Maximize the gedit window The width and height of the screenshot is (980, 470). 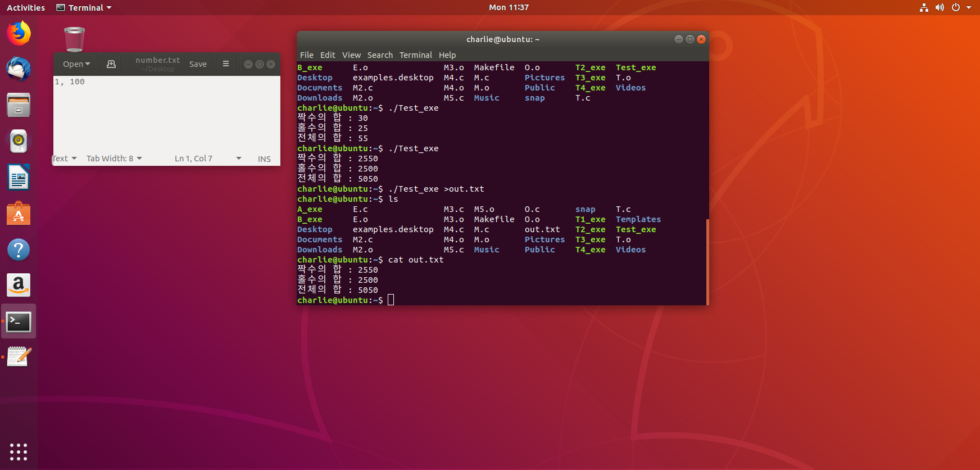point(260,64)
